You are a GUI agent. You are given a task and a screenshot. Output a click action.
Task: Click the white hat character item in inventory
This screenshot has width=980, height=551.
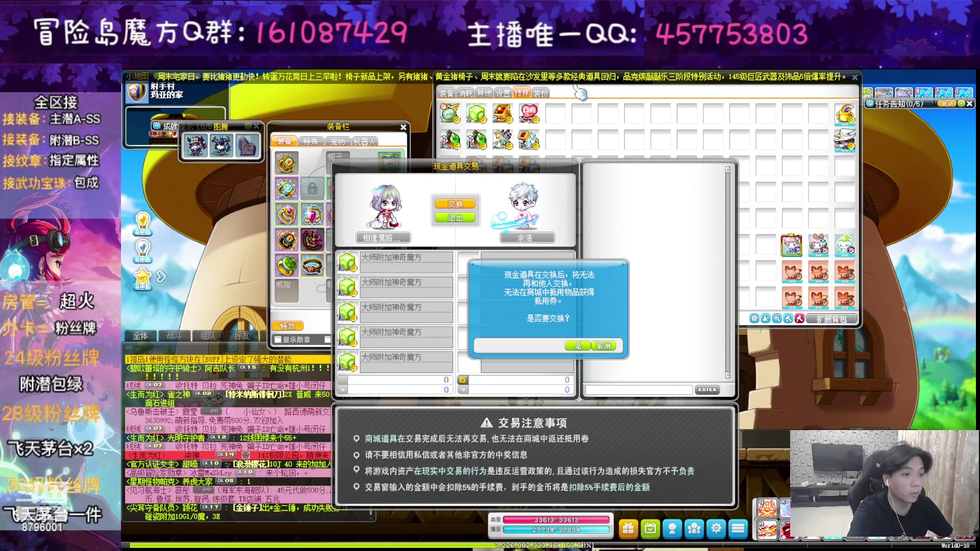(845, 139)
